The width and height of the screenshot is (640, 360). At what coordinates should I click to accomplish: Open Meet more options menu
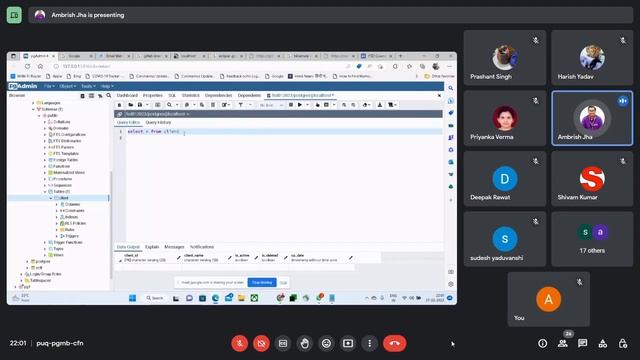369,343
